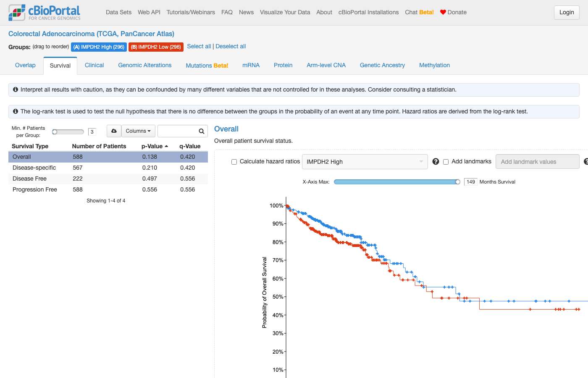Select the Progression Free survival row
The height and width of the screenshot is (378, 588).
coord(108,189)
